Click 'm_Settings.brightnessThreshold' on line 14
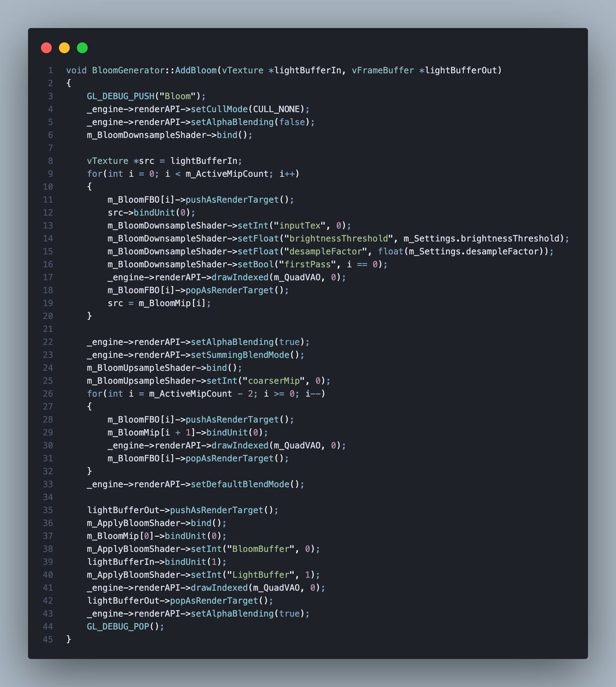 (481, 239)
